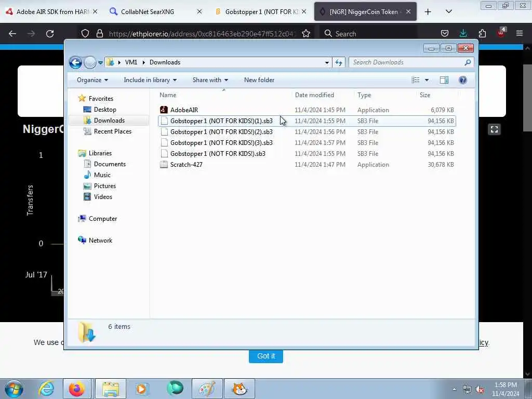532x399 pixels.
Task: Select Gobstopper 1 (NOT FOR KIDS!)(1).sb3
Action: tap(307, 121)
